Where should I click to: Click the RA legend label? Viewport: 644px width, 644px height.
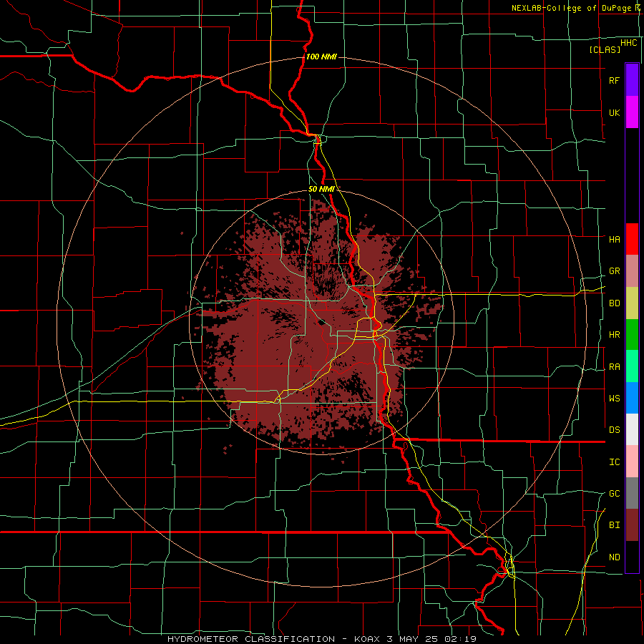(x=614, y=367)
